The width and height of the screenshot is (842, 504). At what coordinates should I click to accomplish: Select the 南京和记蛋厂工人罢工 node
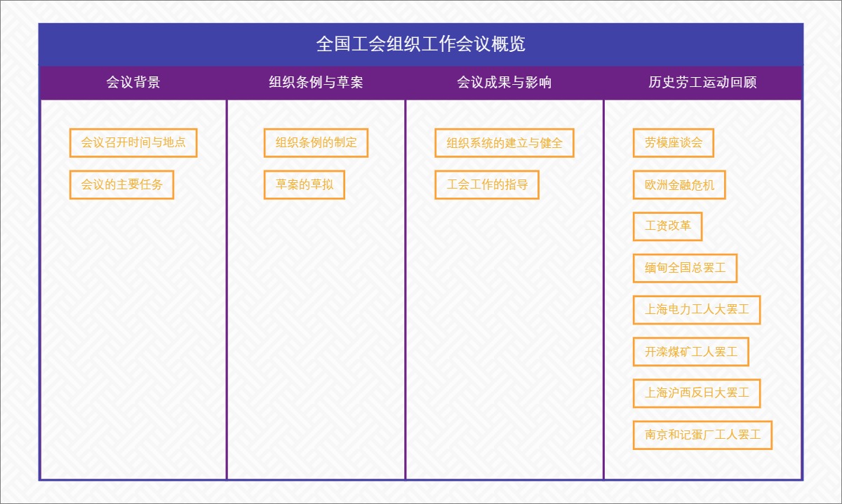click(702, 435)
